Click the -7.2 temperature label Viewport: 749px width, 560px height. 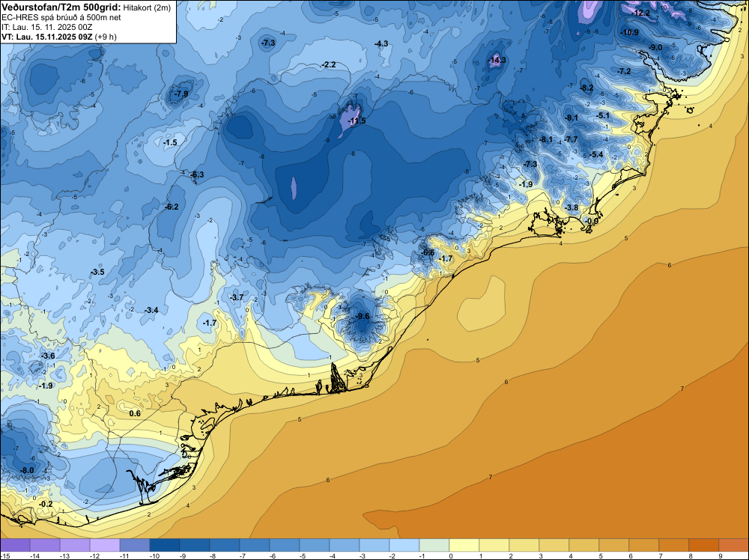tap(625, 71)
